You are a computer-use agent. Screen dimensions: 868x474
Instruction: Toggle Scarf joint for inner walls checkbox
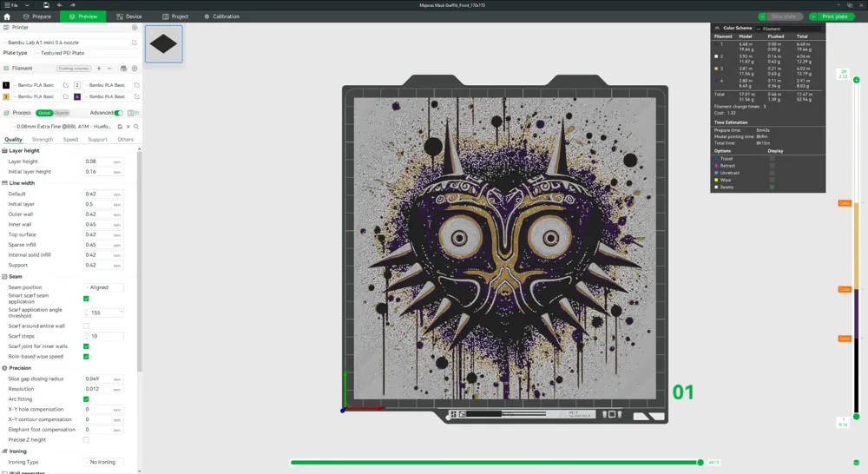pyautogui.click(x=86, y=346)
